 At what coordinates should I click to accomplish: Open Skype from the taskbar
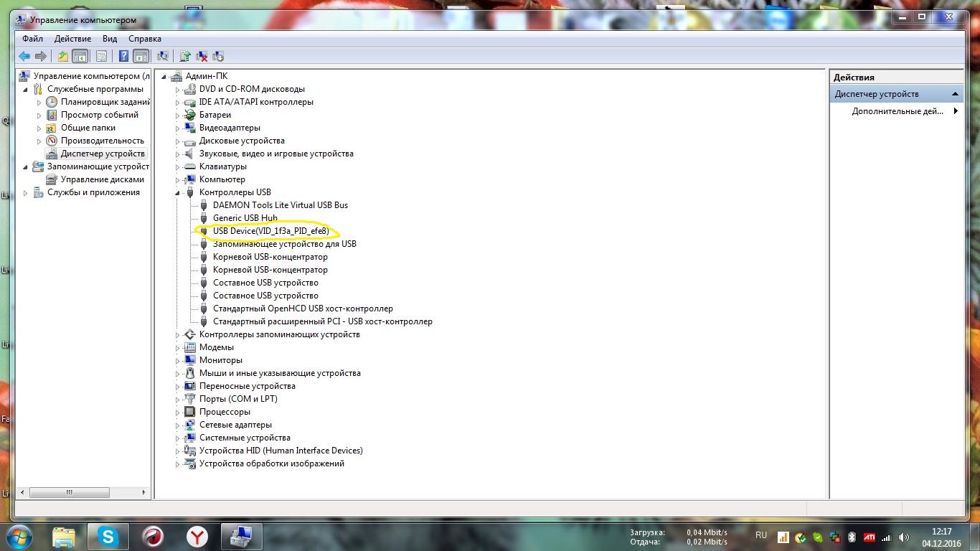[108, 536]
